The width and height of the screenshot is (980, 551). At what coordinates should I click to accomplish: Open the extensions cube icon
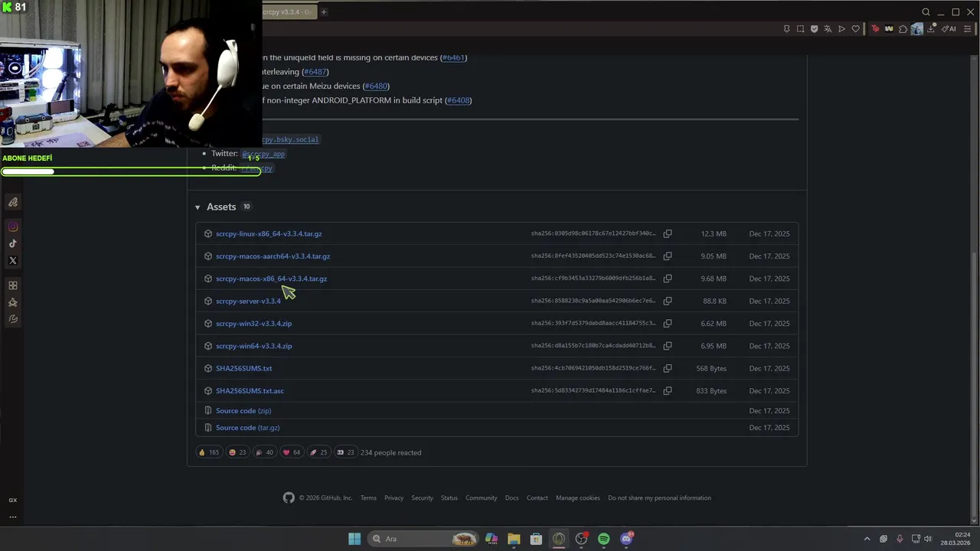[x=903, y=29]
